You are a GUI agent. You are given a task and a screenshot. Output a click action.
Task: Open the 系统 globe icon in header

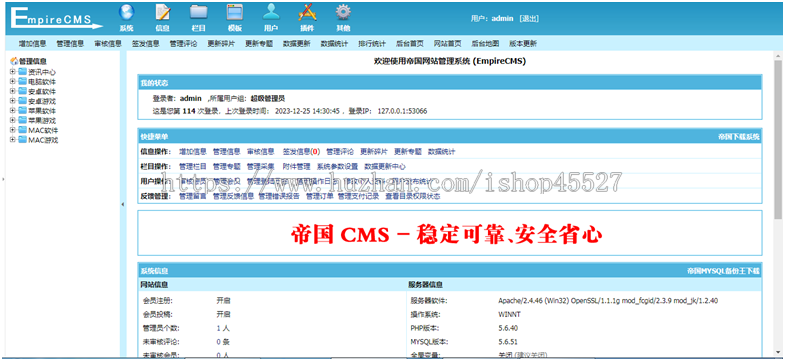point(127,12)
